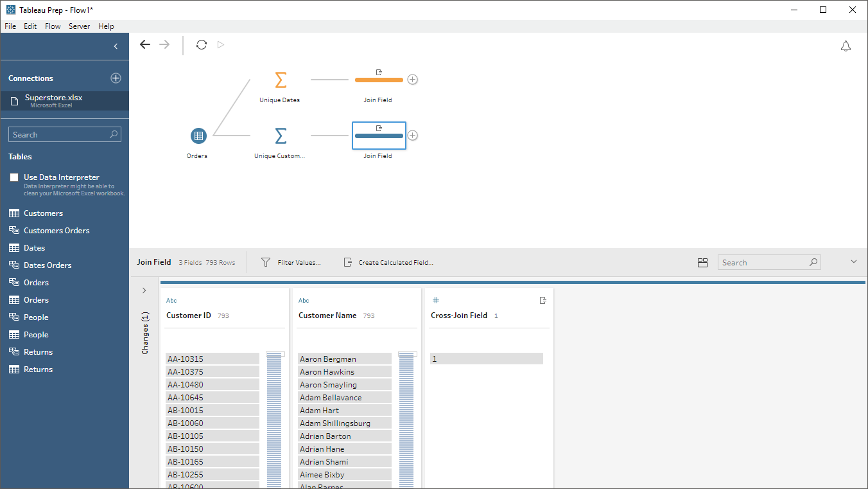Collapse the Connections pane

[116, 46]
